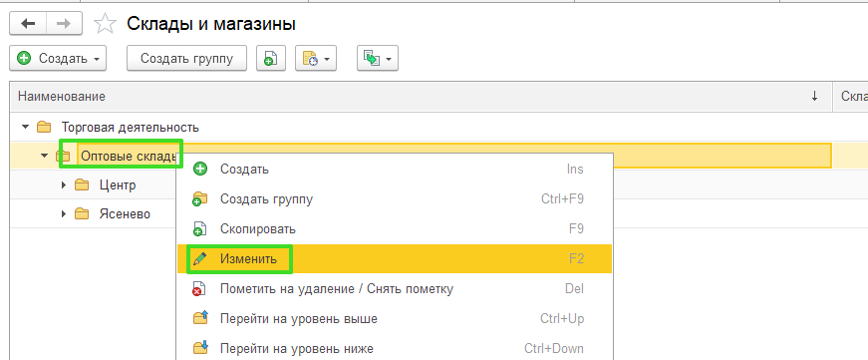Select the Оптовые склады row

coord(421,156)
